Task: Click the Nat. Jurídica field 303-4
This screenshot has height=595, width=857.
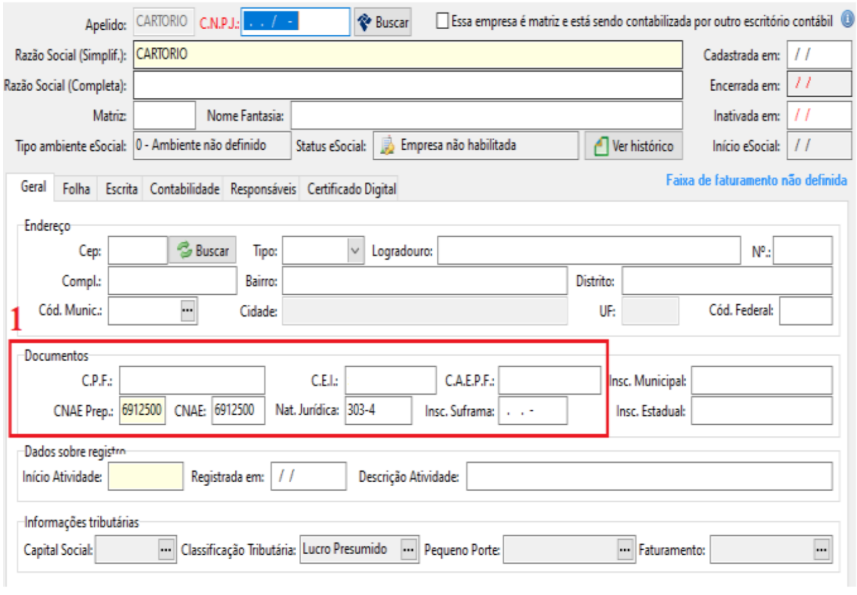Action: click(x=378, y=410)
